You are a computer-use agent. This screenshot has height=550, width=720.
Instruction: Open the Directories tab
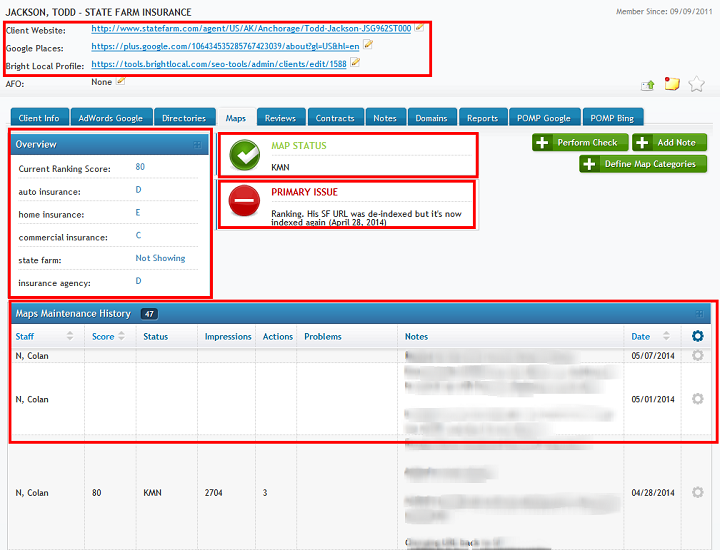click(184, 118)
